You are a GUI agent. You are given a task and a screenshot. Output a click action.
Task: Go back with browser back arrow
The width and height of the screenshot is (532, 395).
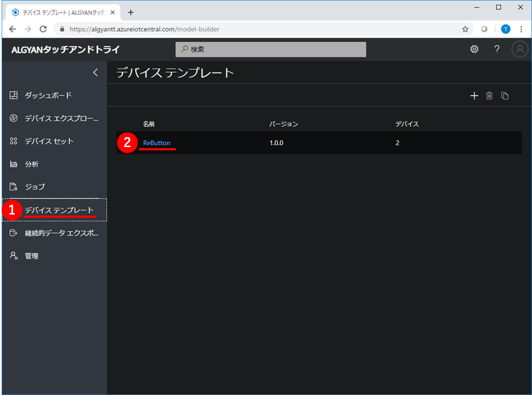tap(13, 29)
